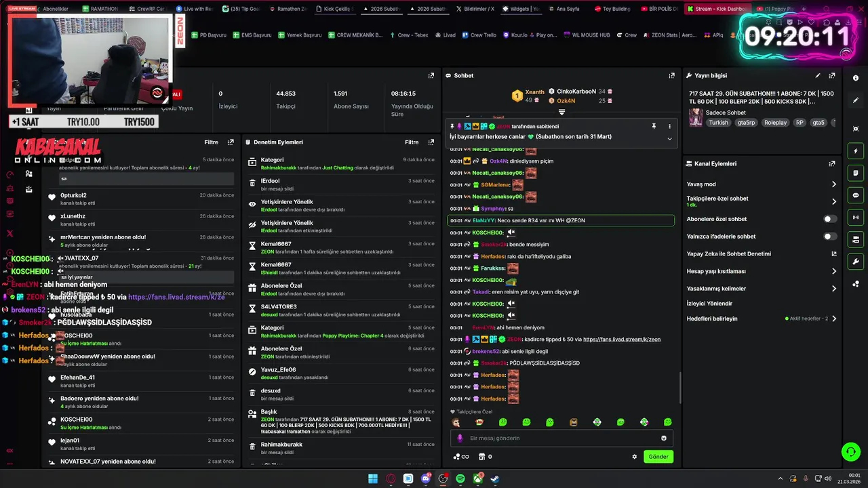Screen dimensions: 868x488
Task: Pop out the Kanal Eylemleri panel
Action: click(x=832, y=164)
